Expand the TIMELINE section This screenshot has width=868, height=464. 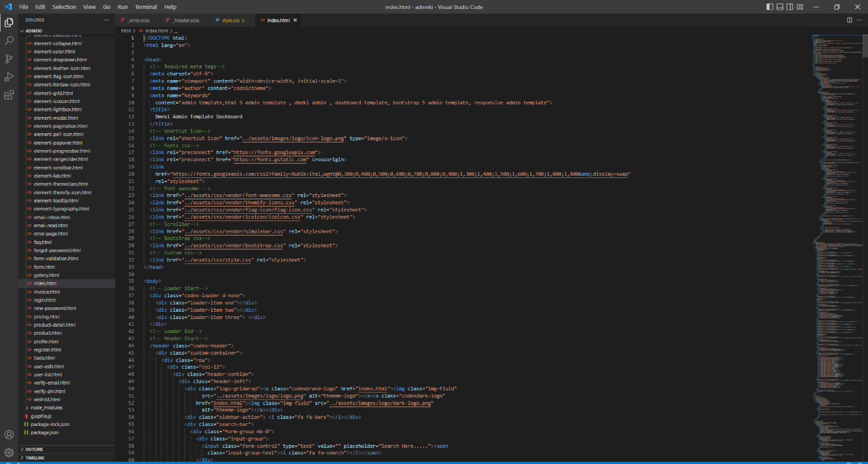35,458
